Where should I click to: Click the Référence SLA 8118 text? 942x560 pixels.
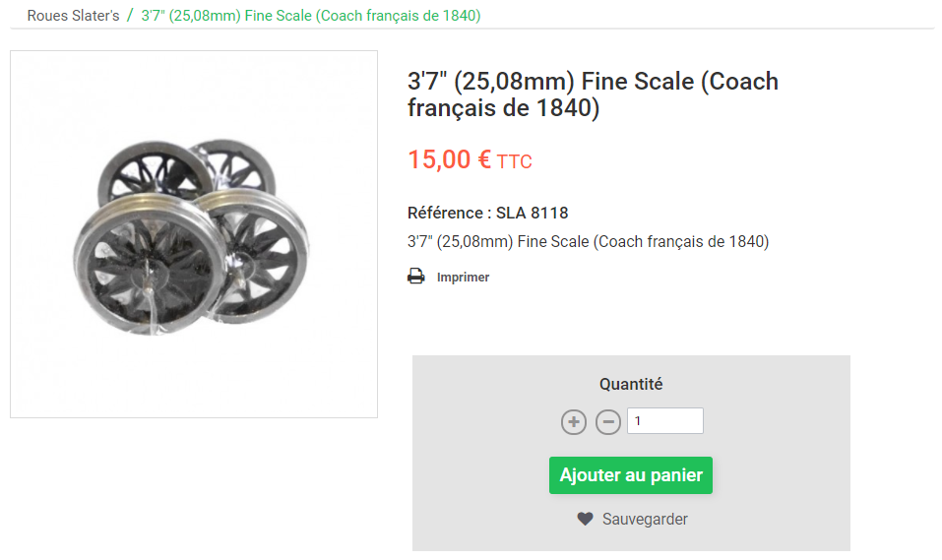click(x=488, y=213)
